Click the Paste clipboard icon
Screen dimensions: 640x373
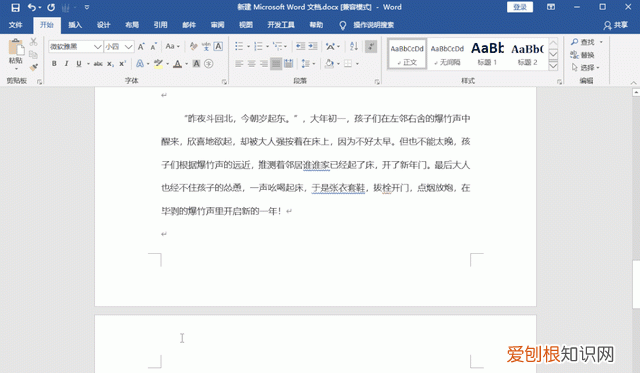[x=16, y=47]
